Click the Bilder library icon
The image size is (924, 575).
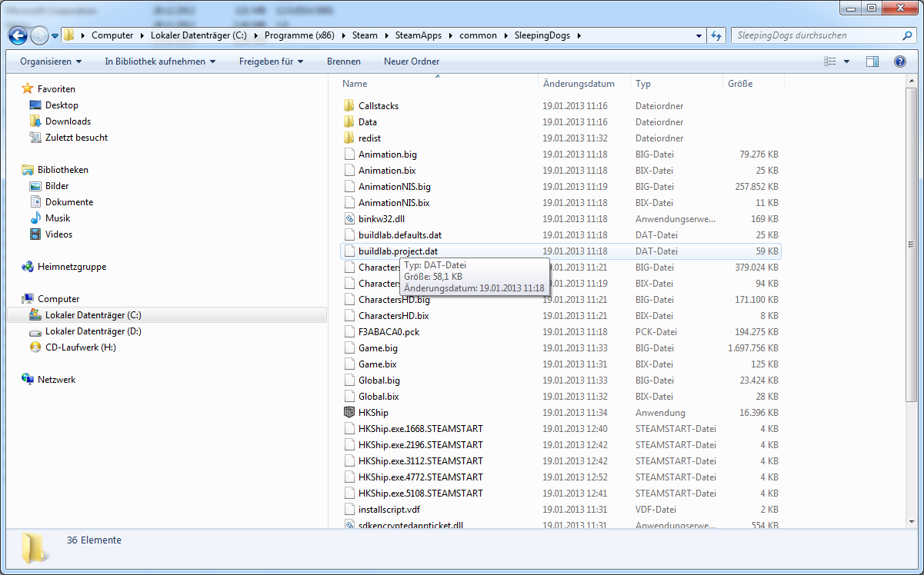coord(35,186)
